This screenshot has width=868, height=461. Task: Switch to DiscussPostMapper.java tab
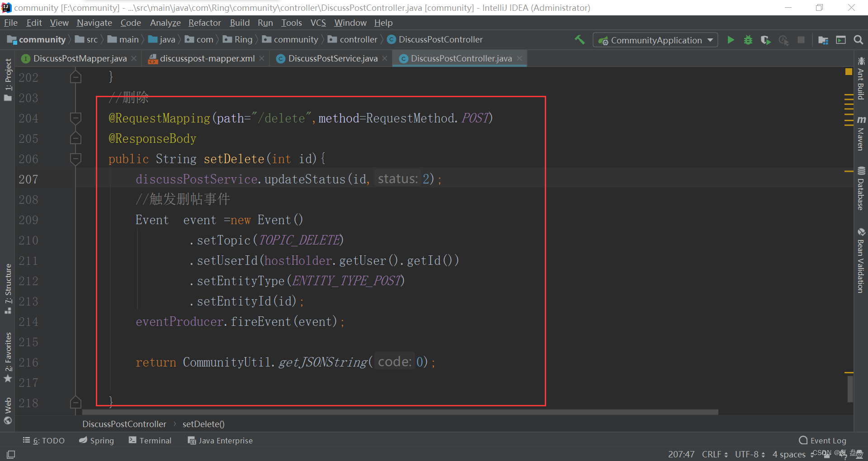[x=80, y=58]
